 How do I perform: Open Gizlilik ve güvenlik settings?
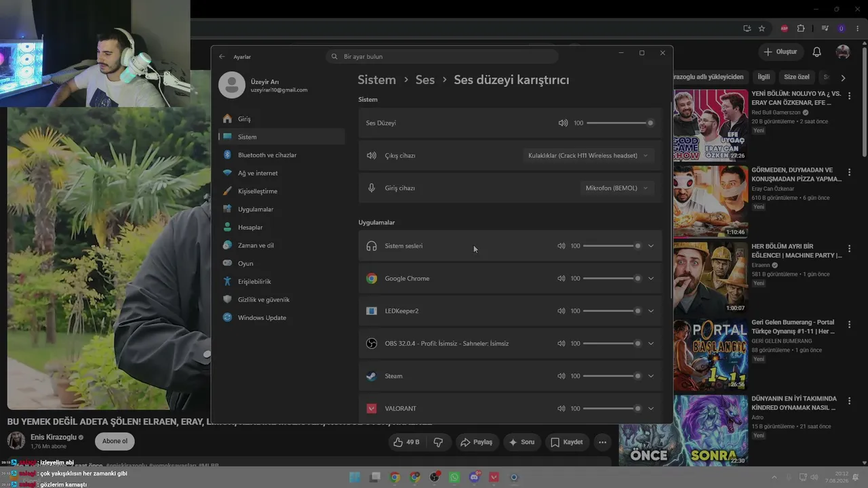click(281, 300)
